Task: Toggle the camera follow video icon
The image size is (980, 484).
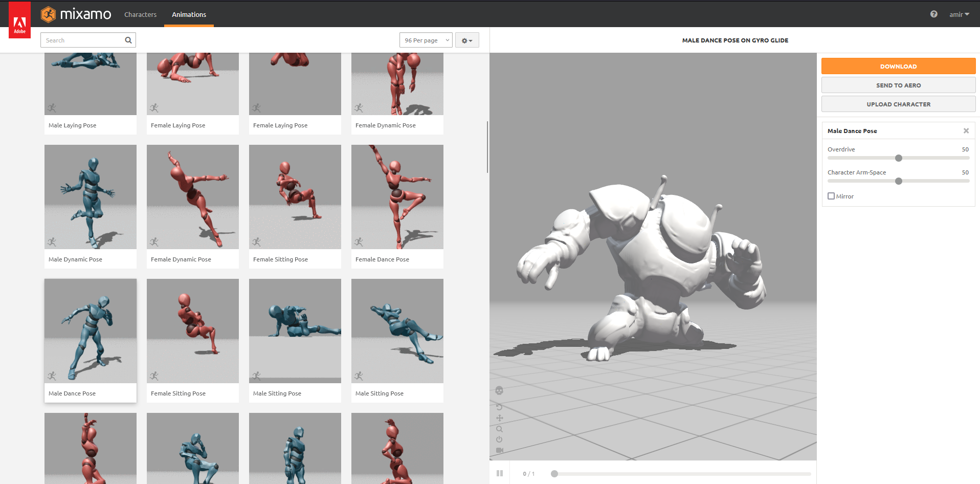Action: coord(500,450)
